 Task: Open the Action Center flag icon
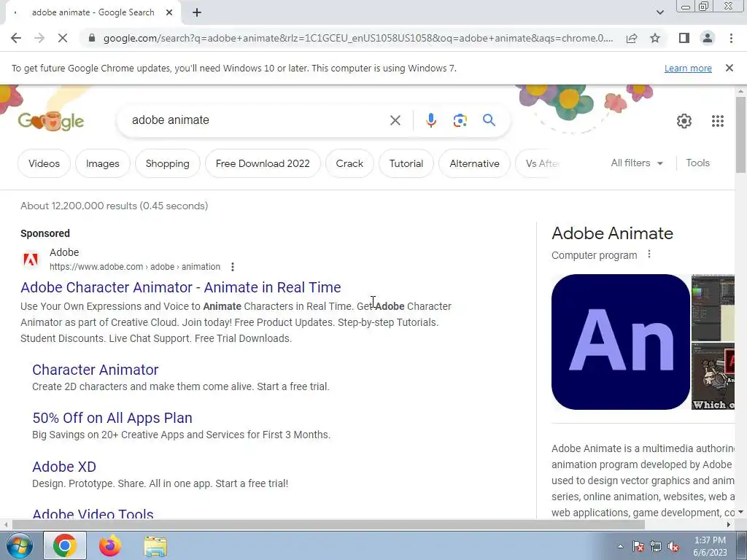pyautogui.click(x=638, y=546)
